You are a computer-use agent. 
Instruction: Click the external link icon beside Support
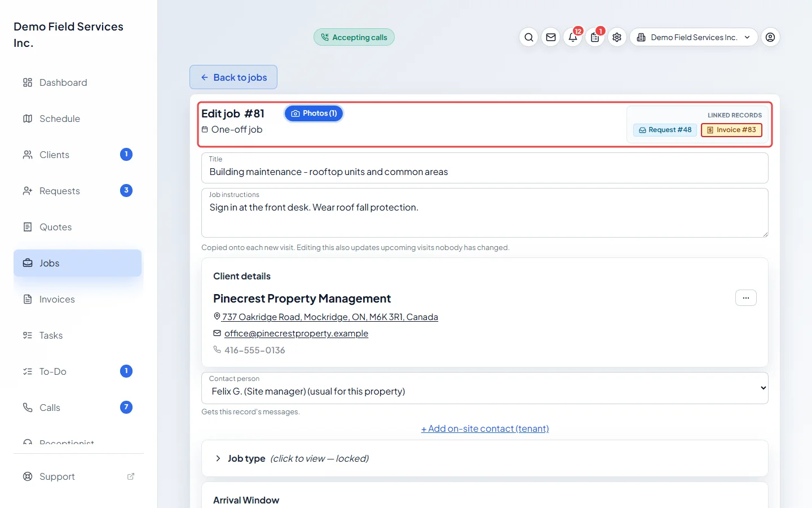[x=131, y=476]
